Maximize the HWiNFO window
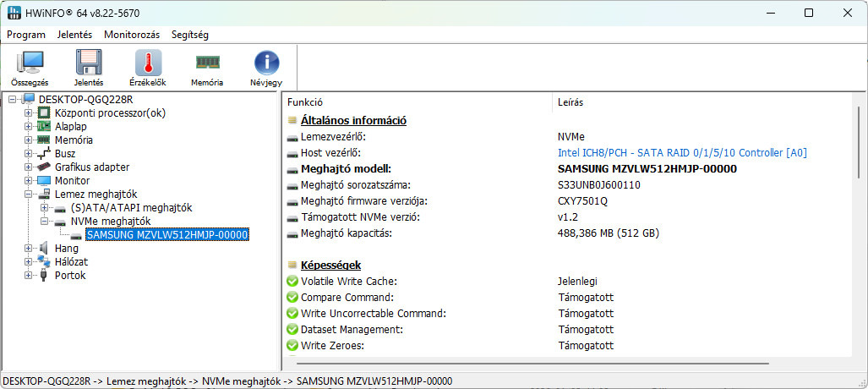Screen dimensions: 868x389 point(809,14)
